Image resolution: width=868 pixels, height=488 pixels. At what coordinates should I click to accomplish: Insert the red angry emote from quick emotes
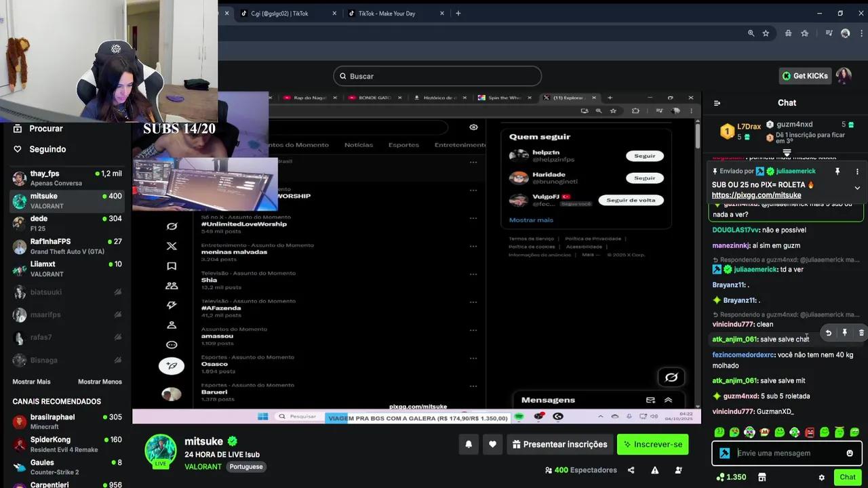tap(810, 432)
